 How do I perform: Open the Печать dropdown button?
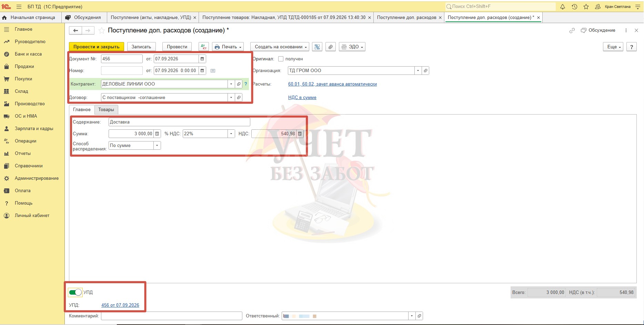(228, 47)
